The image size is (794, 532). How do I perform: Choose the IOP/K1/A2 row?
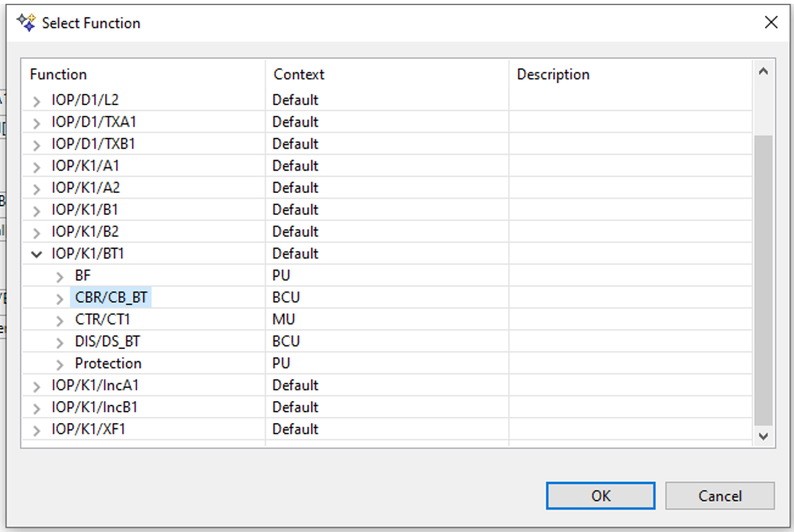pos(85,187)
